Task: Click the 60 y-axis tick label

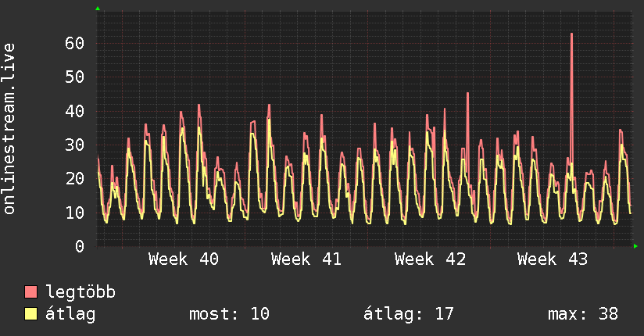Action: [74, 43]
